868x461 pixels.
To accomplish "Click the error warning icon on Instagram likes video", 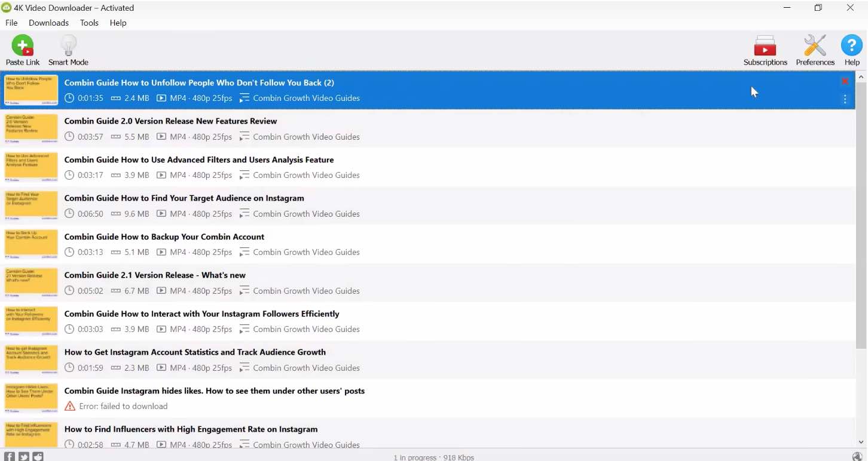I will click(x=70, y=406).
